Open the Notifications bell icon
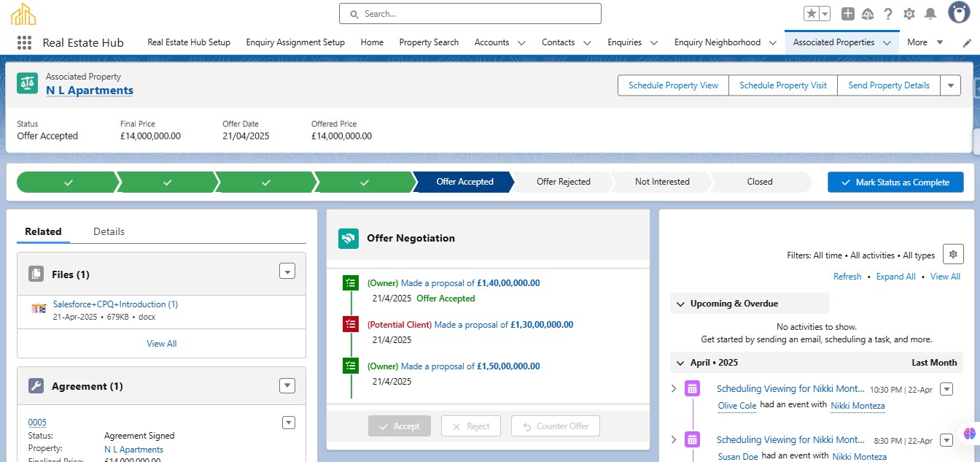The width and height of the screenshot is (980, 462). pos(930,14)
